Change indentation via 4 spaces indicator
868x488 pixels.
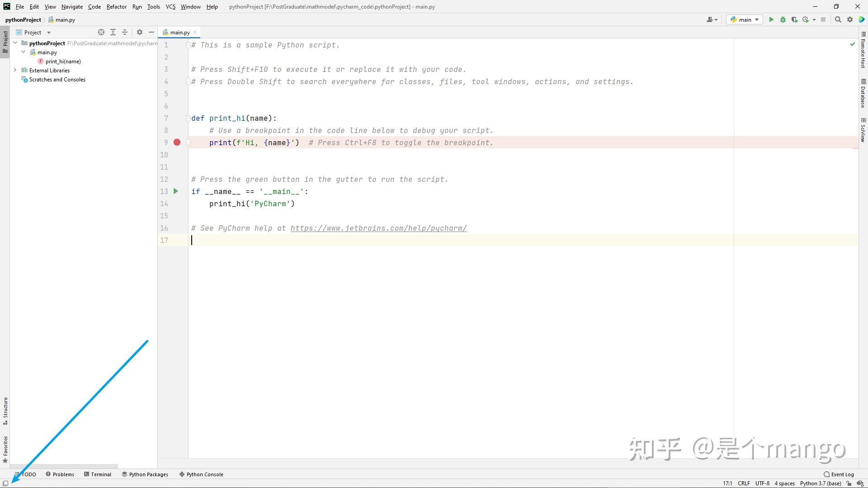click(784, 483)
